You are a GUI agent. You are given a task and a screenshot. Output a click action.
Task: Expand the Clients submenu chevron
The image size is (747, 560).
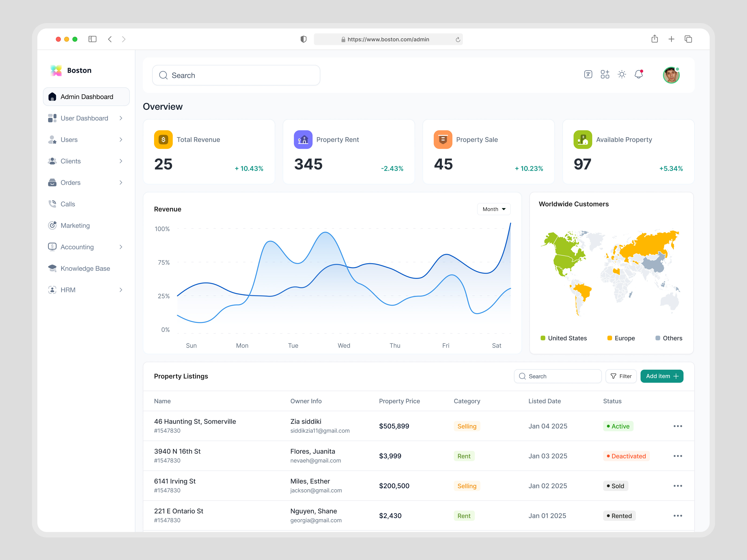(121, 161)
